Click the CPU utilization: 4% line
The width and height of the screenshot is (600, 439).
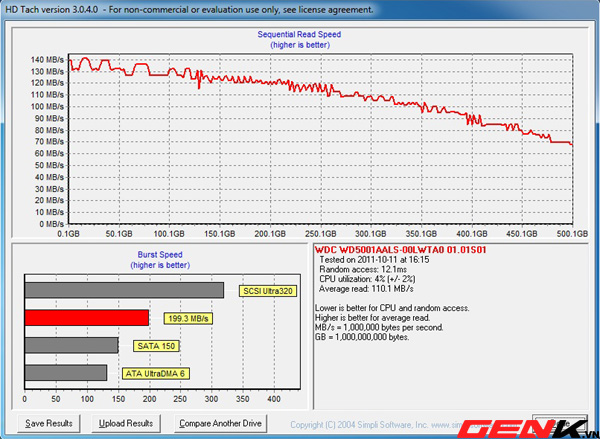coord(367,279)
